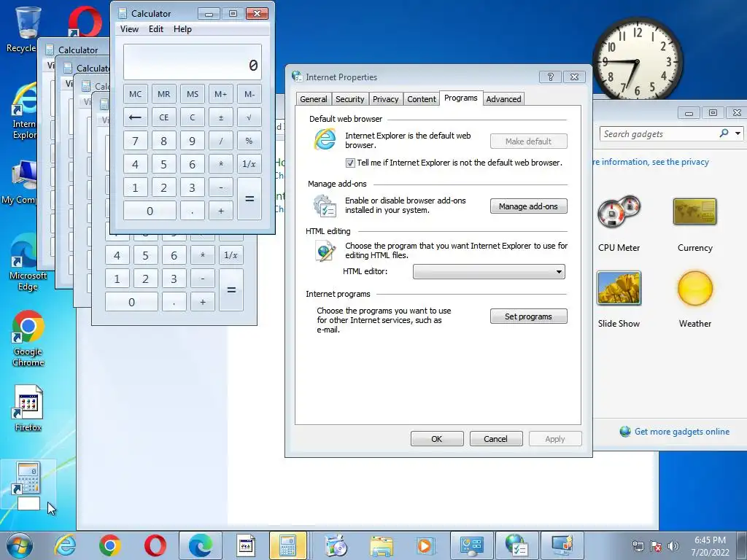
Task: Select the calculator shortcut on the desktop
Action: click(28, 485)
